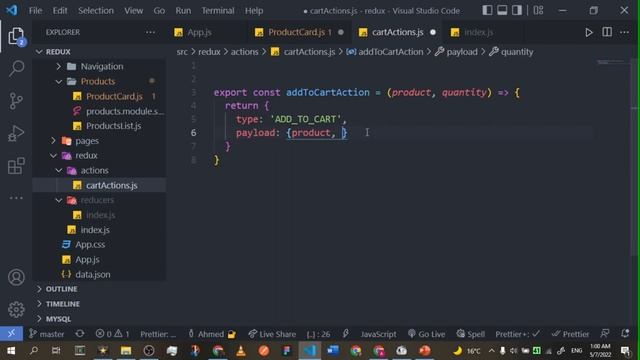Click actions breadcrumb segment
Viewport: 640px width, 360px height.
point(244,52)
